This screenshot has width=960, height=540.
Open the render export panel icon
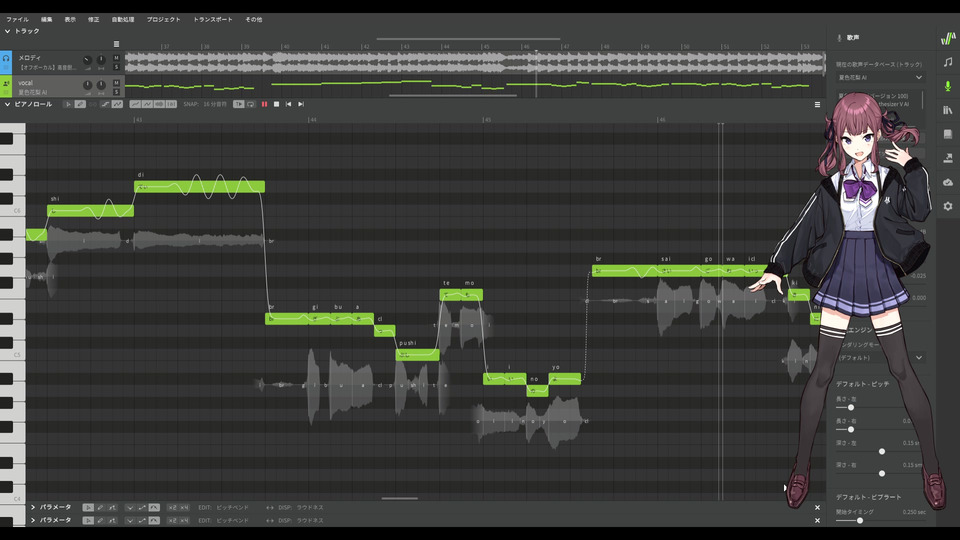pyautogui.click(x=948, y=158)
